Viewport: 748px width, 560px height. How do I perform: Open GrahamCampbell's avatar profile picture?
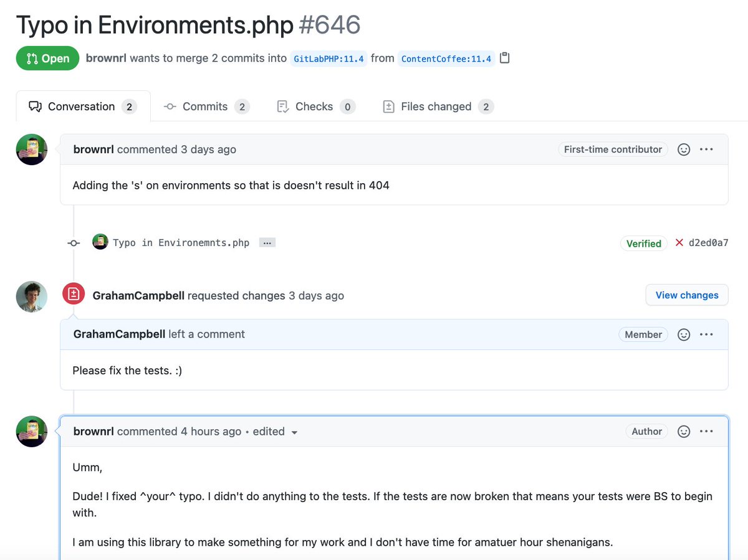pyautogui.click(x=31, y=296)
